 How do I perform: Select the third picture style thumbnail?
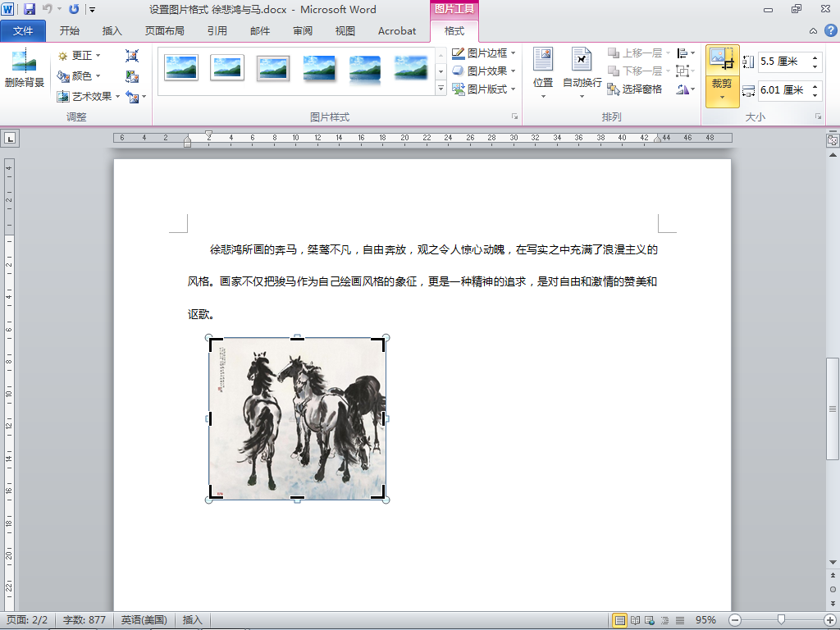pos(273,68)
